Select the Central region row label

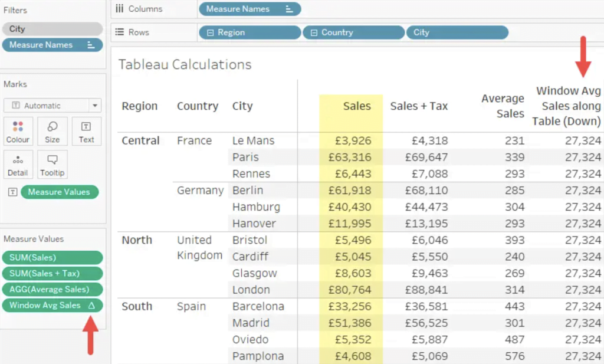click(x=140, y=140)
